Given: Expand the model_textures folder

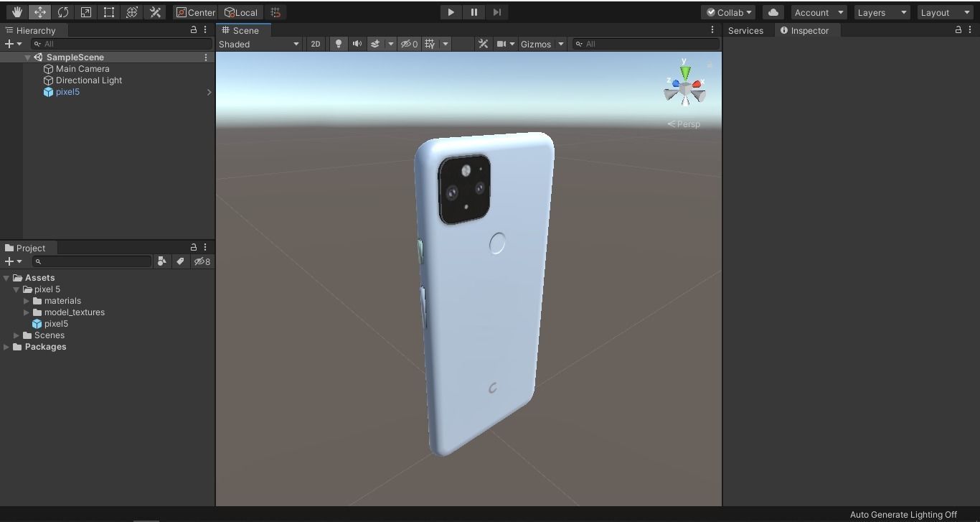Looking at the screenshot, I should (x=27, y=312).
